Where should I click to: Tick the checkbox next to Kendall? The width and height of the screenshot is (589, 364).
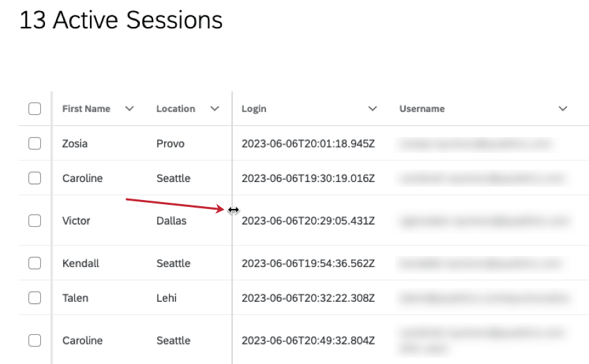pos(35,263)
